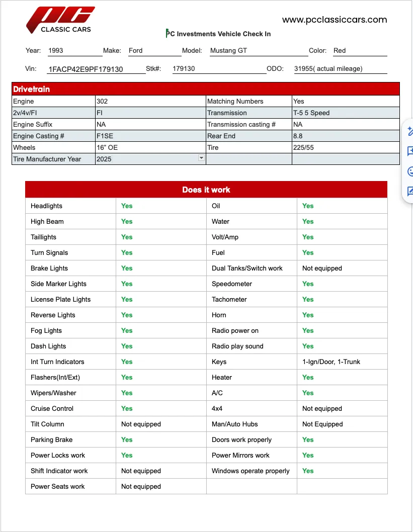Click the AI help-me-write sparkle pencil icon
The image size is (413, 532).
pyautogui.click(x=410, y=131)
